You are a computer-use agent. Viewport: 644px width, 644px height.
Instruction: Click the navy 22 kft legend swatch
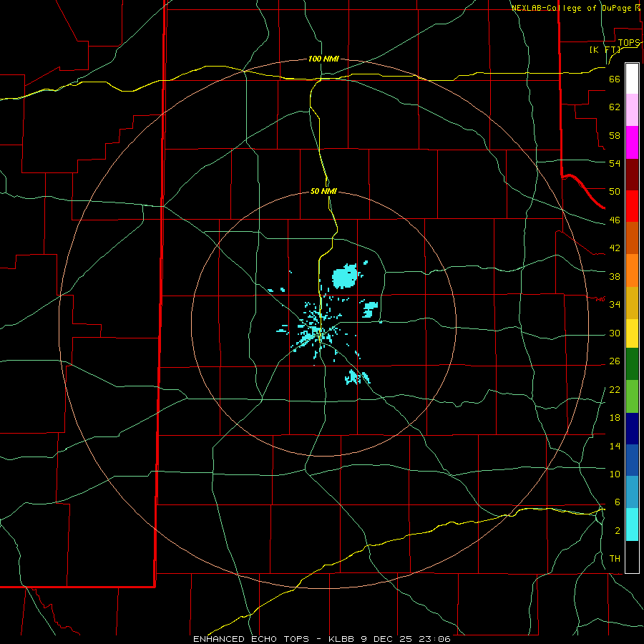pyautogui.click(x=632, y=429)
